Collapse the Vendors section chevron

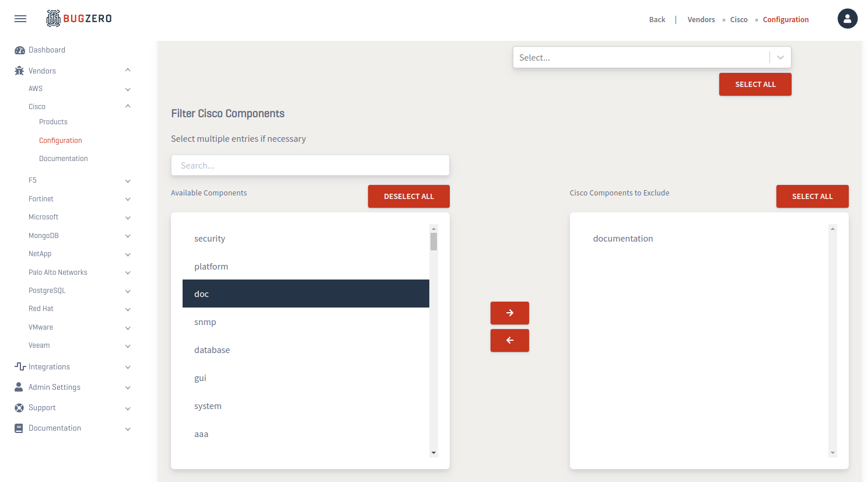point(128,70)
